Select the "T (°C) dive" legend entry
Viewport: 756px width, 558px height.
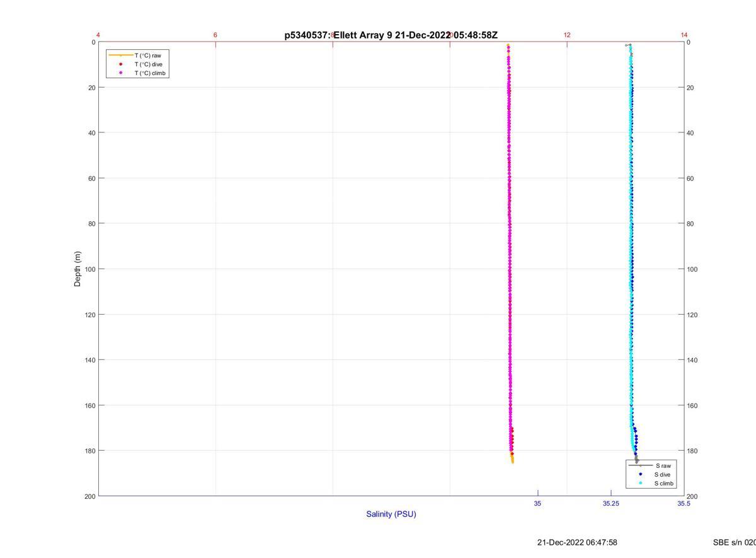point(148,64)
